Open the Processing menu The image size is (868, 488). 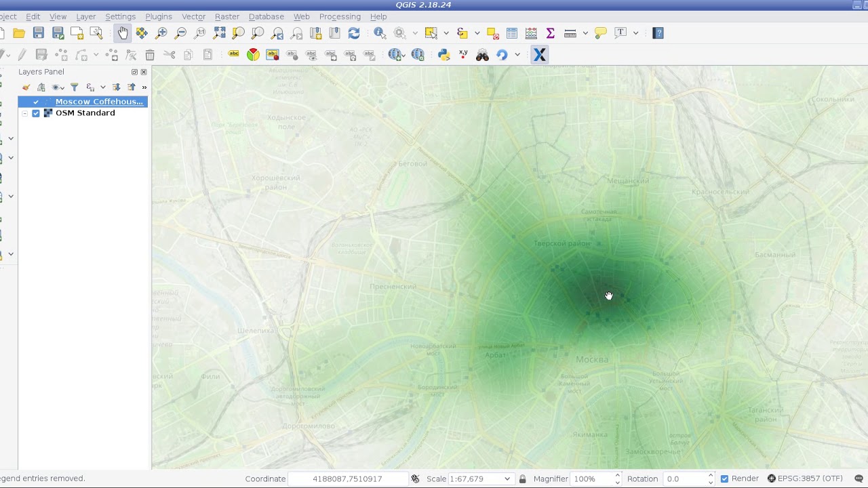pos(340,16)
